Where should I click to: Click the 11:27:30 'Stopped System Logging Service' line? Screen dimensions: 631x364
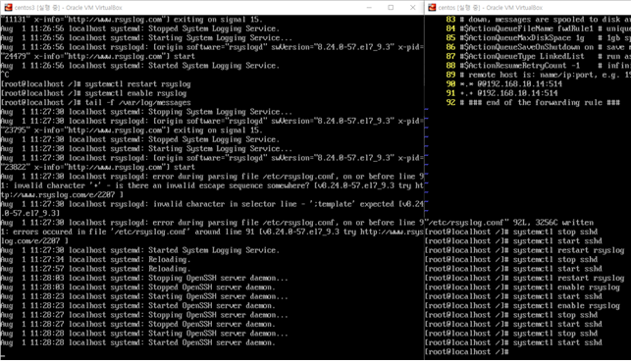pos(140,139)
